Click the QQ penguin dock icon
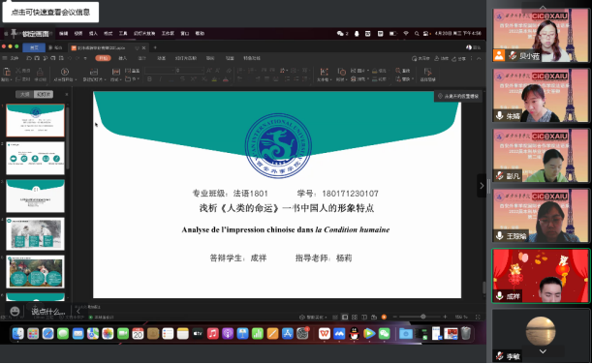Image resolution: width=592 pixels, height=364 pixels. click(x=355, y=333)
